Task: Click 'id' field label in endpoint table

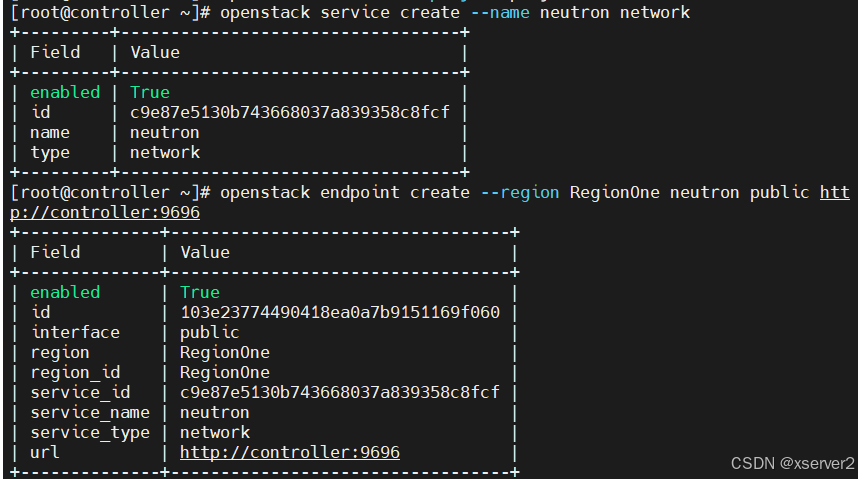Action: [x=41, y=312]
